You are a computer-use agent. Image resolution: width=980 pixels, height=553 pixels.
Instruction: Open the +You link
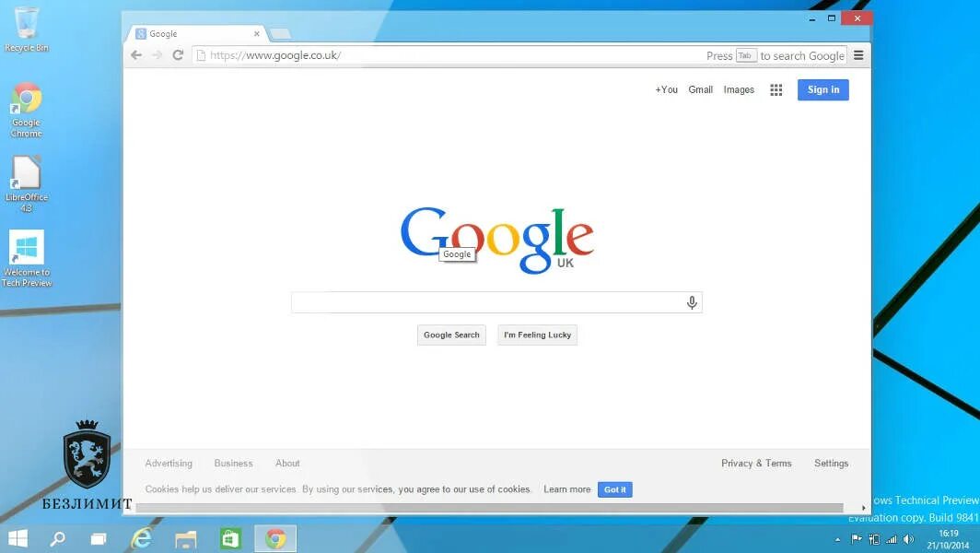(x=666, y=90)
